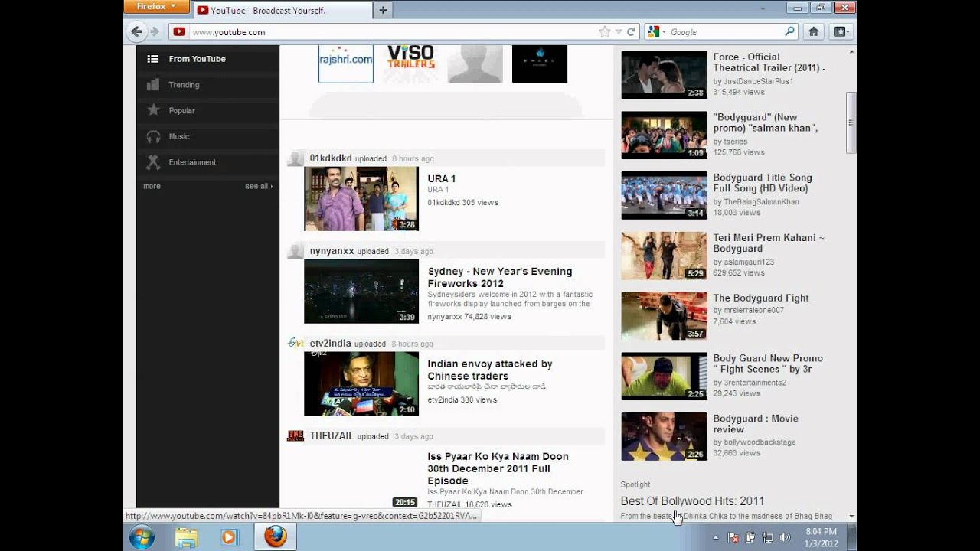Open the URA 1 video title
980x551 pixels.
click(442, 179)
